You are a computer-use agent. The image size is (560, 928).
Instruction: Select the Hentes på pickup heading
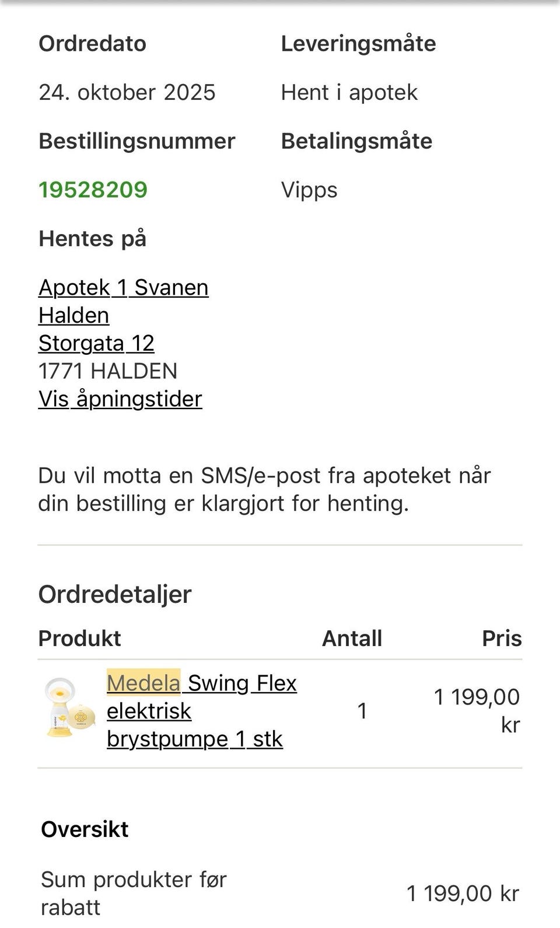click(93, 238)
